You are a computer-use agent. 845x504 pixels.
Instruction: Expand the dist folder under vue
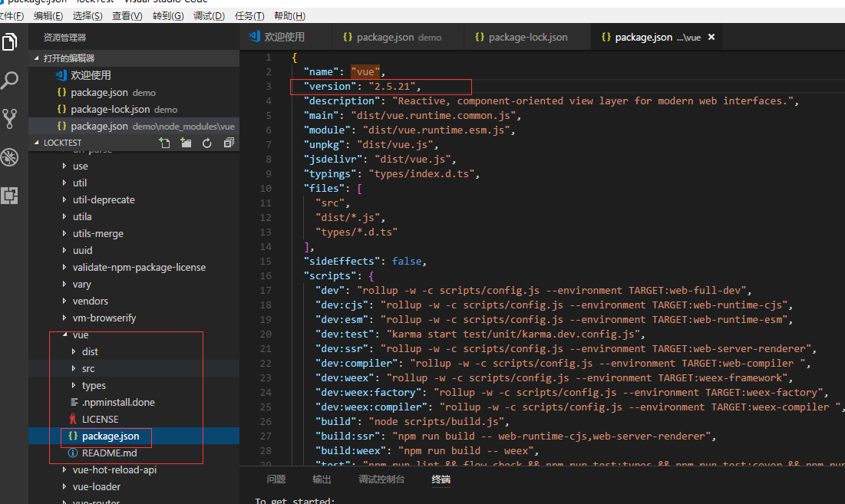pyautogui.click(x=90, y=351)
